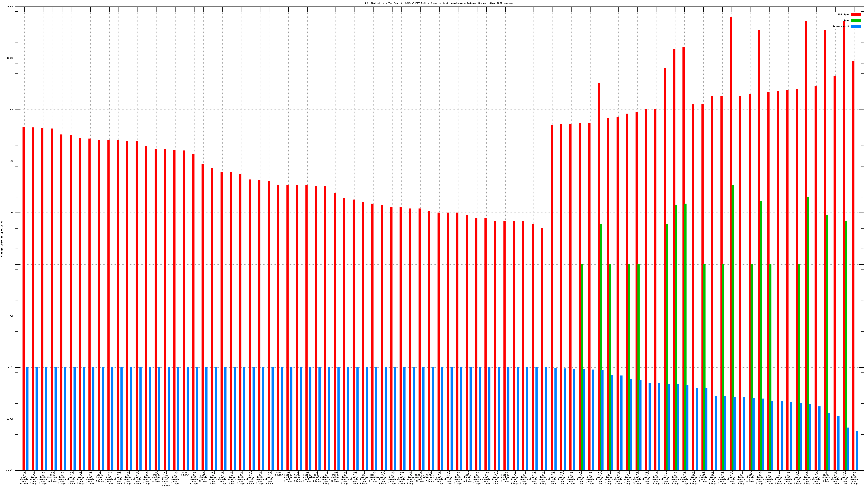Click the 'none 8 hops' x-axis label
This screenshot has width=868, height=488.
click(185, 474)
